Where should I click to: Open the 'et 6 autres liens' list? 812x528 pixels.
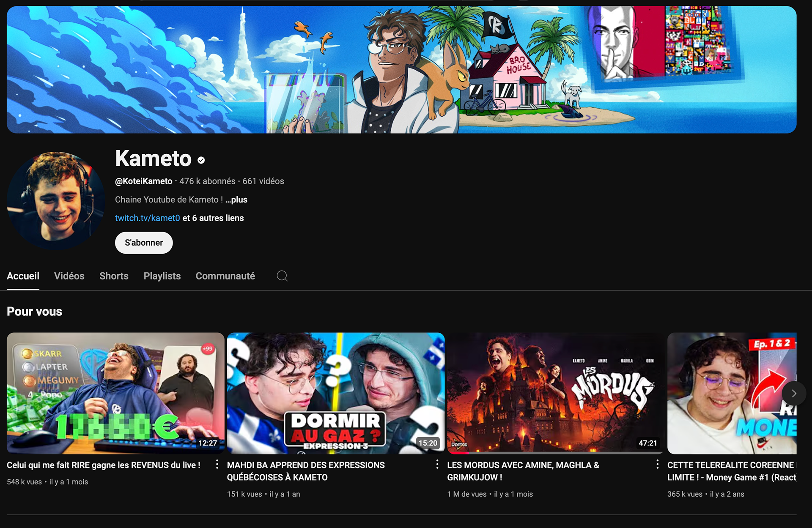click(x=213, y=218)
